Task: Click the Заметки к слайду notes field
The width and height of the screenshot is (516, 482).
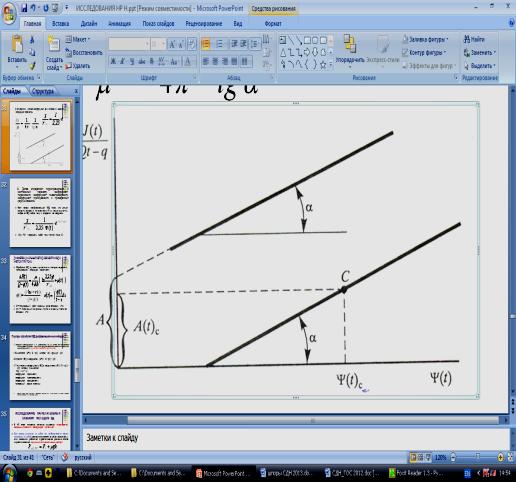Action: click(x=296, y=438)
